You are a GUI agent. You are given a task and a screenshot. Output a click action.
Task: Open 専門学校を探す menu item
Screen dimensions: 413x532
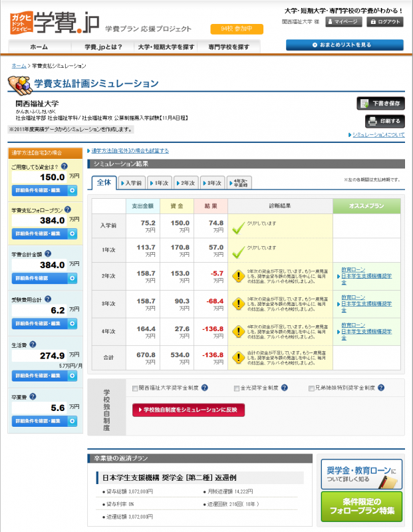[229, 47]
